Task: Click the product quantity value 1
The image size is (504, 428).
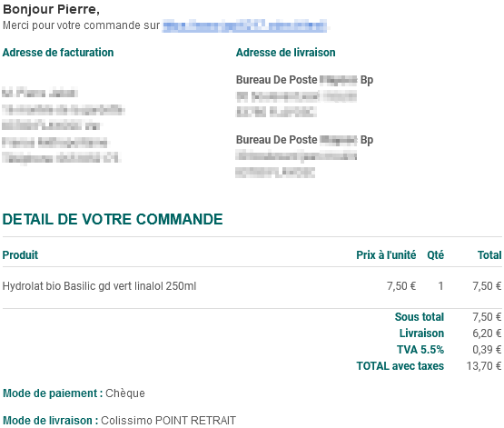Action: [440, 286]
